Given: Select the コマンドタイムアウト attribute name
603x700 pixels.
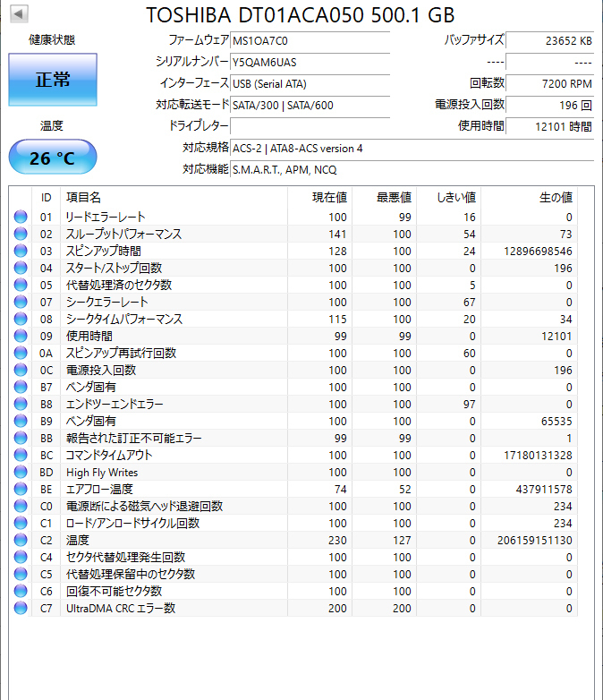Looking at the screenshot, I should [109, 455].
